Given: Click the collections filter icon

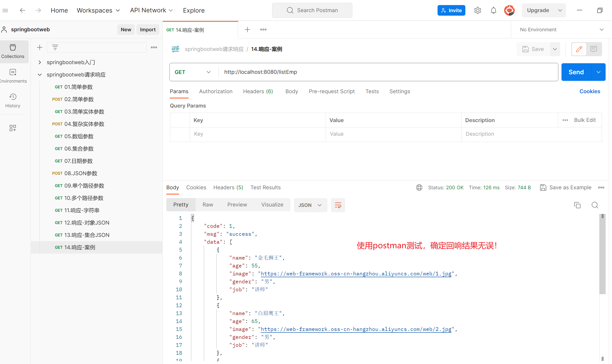Looking at the screenshot, I should click(x=55, y=47).
